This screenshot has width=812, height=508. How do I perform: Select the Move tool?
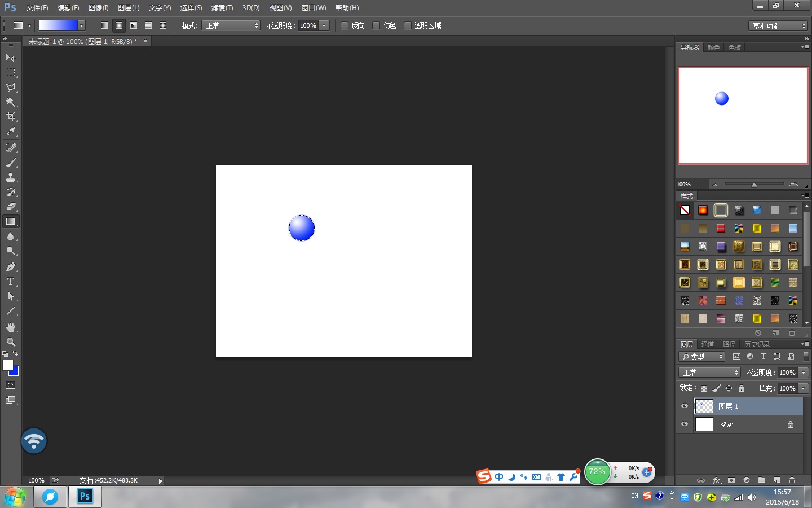(x=11, y=58)
